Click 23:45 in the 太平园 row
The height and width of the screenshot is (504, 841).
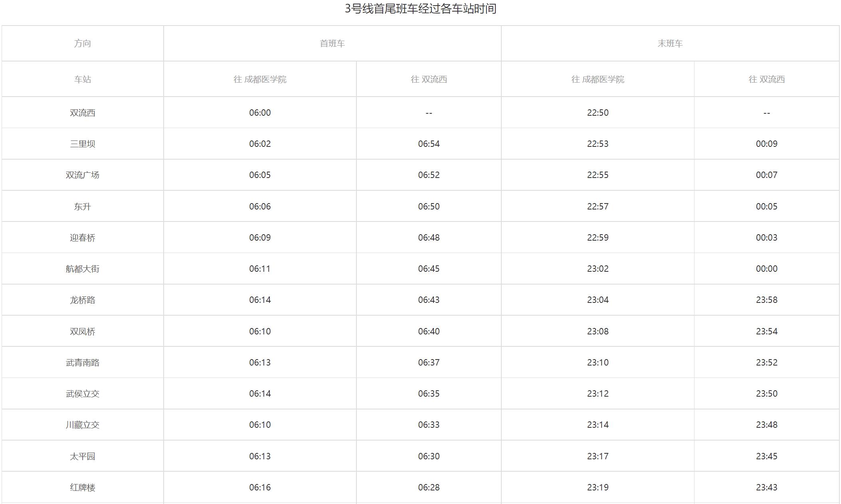click(766, 456)
